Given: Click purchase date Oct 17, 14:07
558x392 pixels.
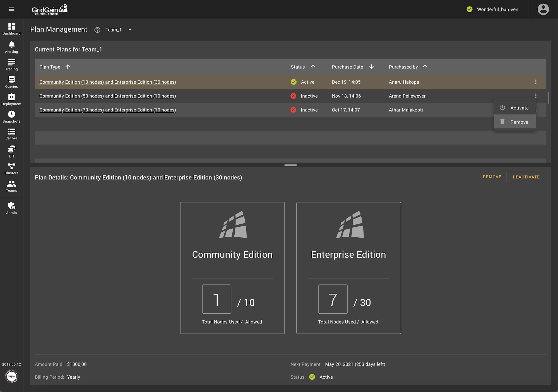Looking at the screenshot, I should 346,110.
